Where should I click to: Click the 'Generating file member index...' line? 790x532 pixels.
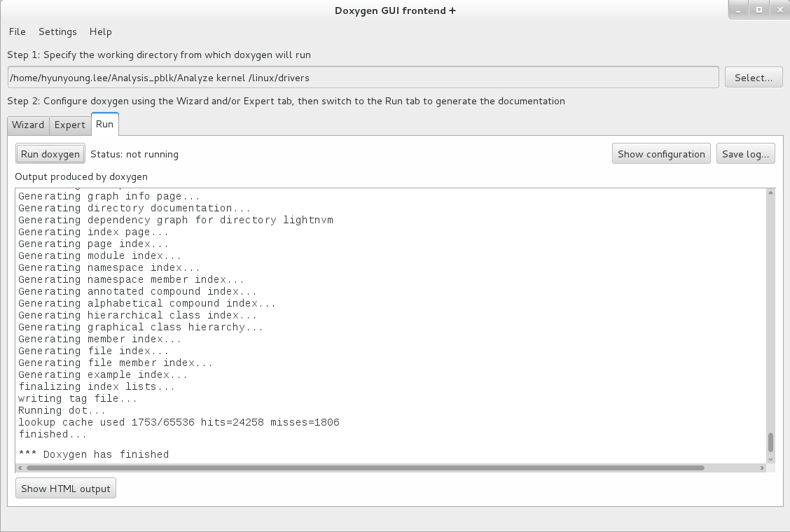point(116,363)
